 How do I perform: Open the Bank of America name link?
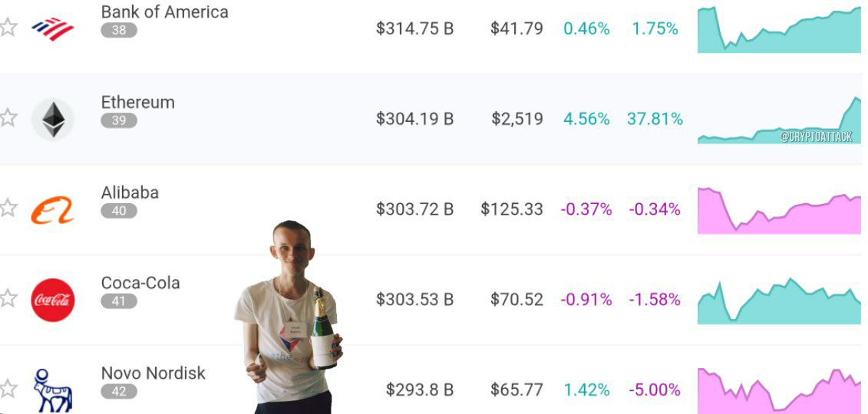[x=164, y=11]
